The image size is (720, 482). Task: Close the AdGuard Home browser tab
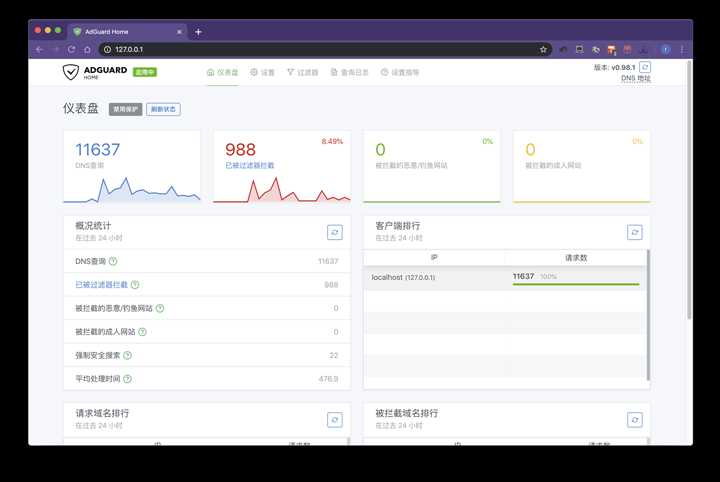pos(179,32)
